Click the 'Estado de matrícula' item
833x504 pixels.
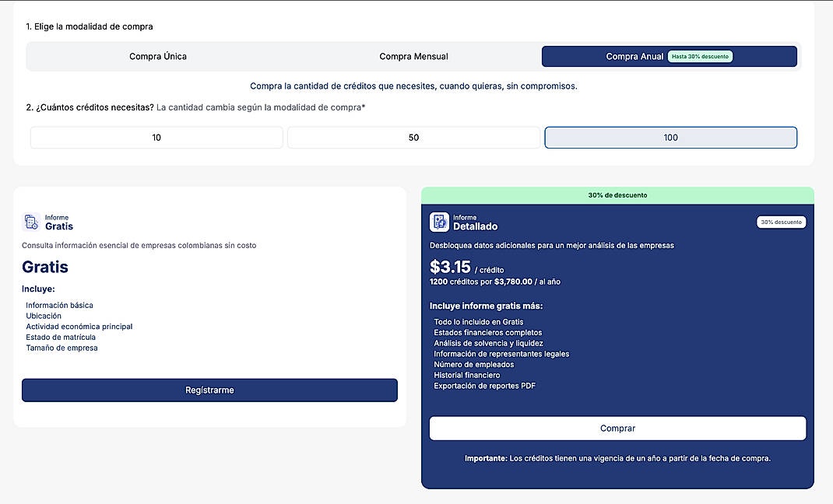point(61,337)
